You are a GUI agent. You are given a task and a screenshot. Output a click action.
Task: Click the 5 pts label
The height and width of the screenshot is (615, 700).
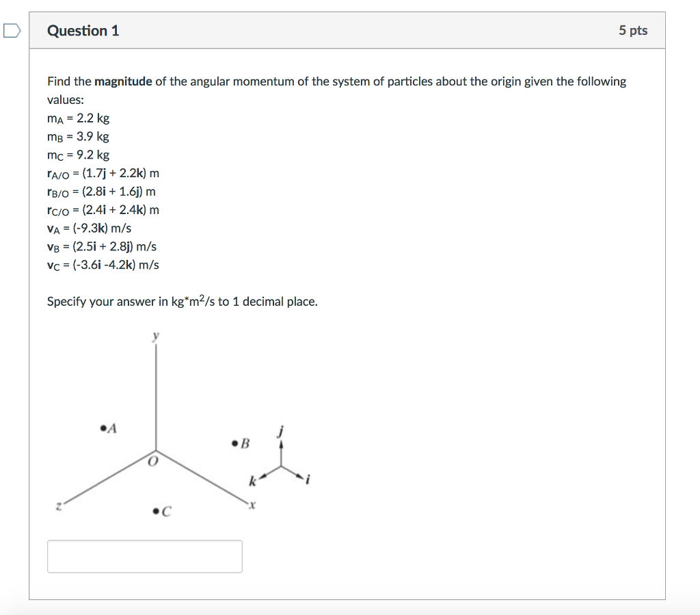tap(632, 31)
